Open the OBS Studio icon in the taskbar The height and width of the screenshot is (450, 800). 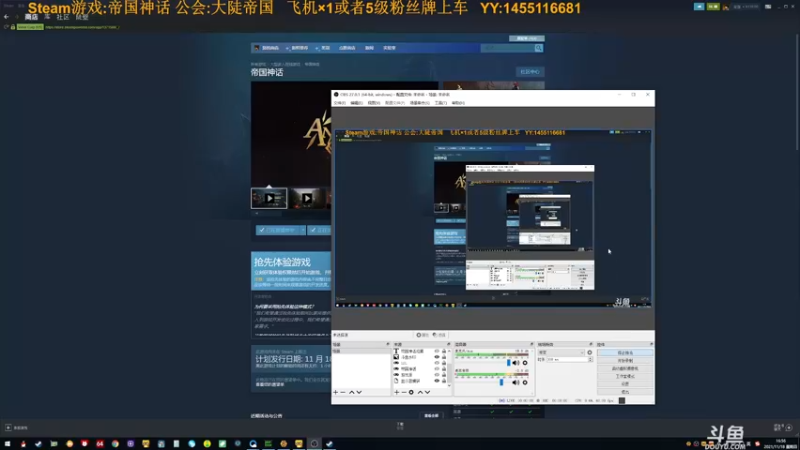314,444
